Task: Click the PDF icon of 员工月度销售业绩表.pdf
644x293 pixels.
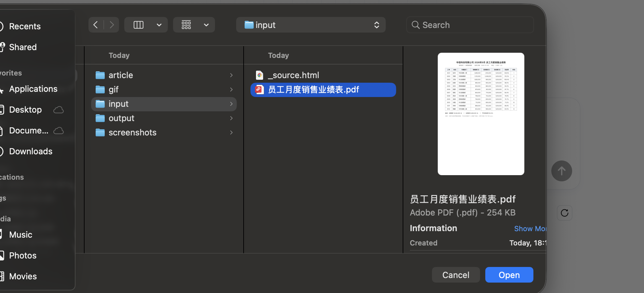Action: coord(259,90)
